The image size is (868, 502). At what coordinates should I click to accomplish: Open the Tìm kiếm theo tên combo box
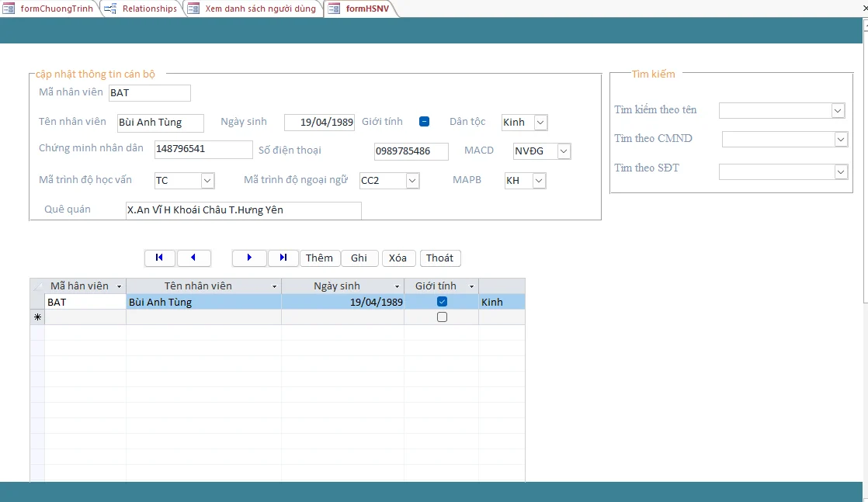(x=838, y=111)
